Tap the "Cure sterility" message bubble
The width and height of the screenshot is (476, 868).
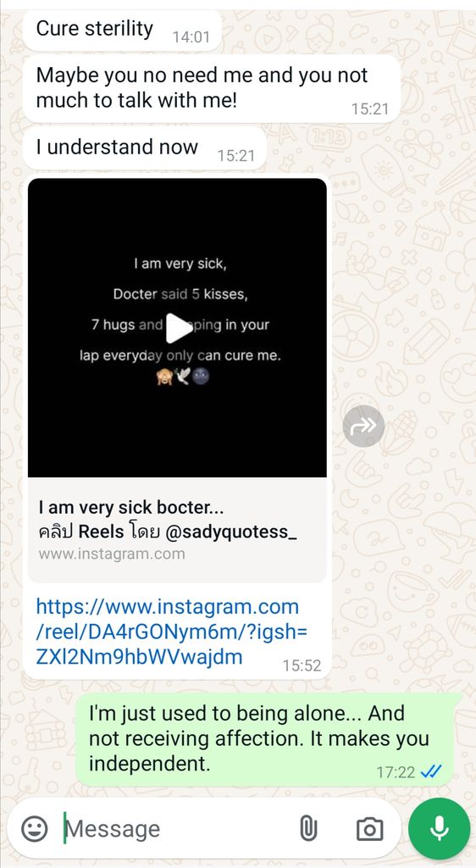coord(122,30)
